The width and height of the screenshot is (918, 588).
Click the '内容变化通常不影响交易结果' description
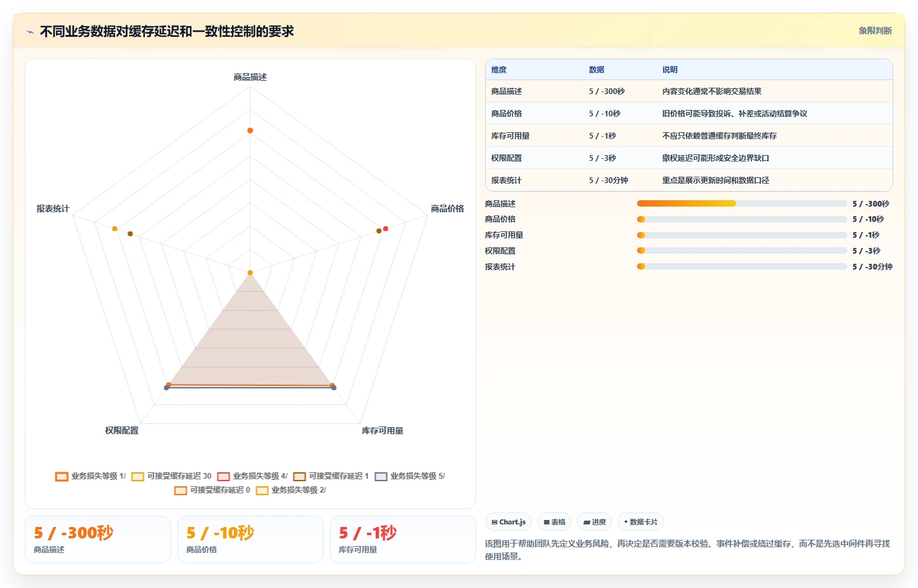click(x=711, y=92)
